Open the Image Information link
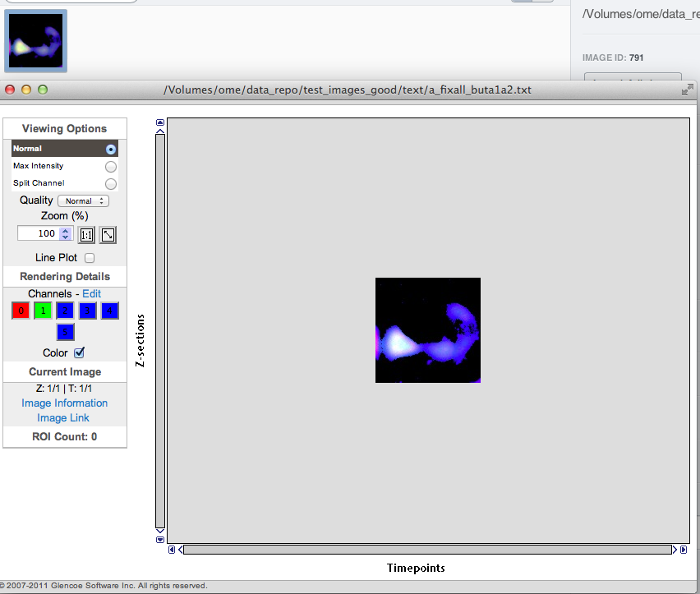This screenshot has width=700, height=594. [x=65, y=403]
